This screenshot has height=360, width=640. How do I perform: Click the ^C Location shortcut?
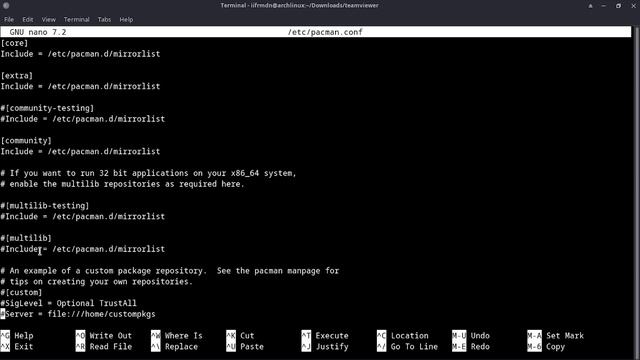click(403, 336)
